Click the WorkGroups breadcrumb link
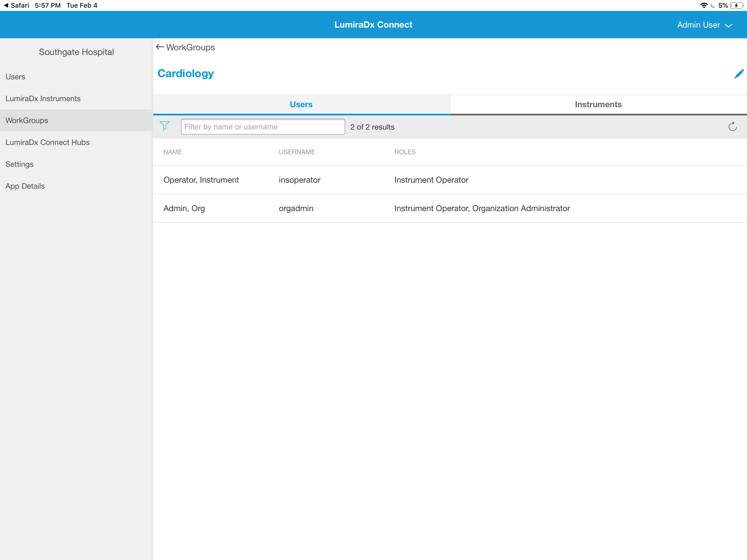This screenshot has width=747, height=560. (x=190, y=47)
